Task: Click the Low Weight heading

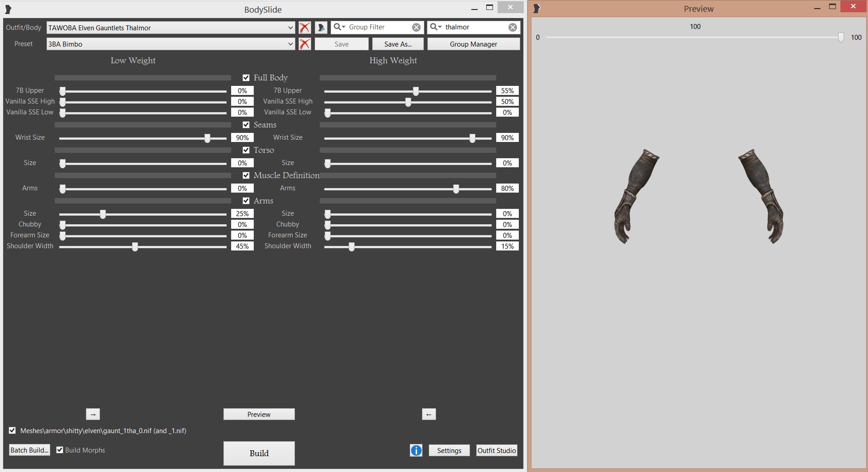Action: point(133,61)
